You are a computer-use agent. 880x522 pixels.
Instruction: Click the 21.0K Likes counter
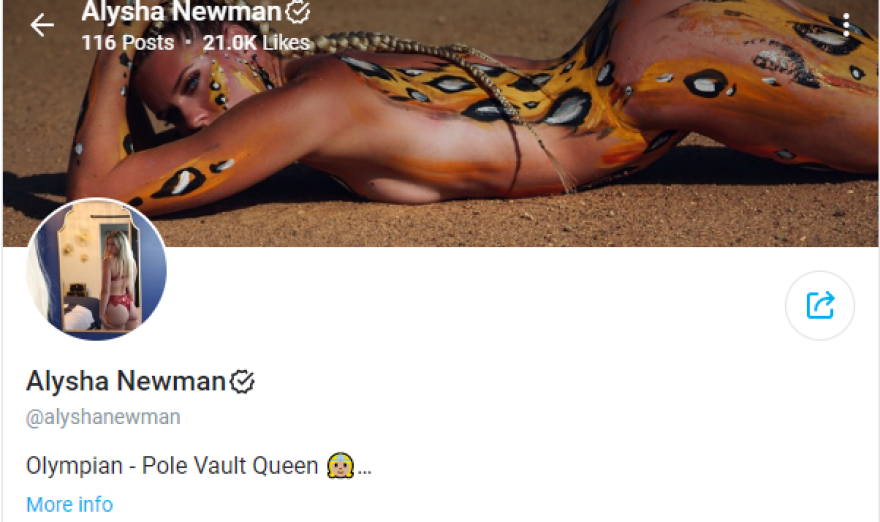coord(256,43)
